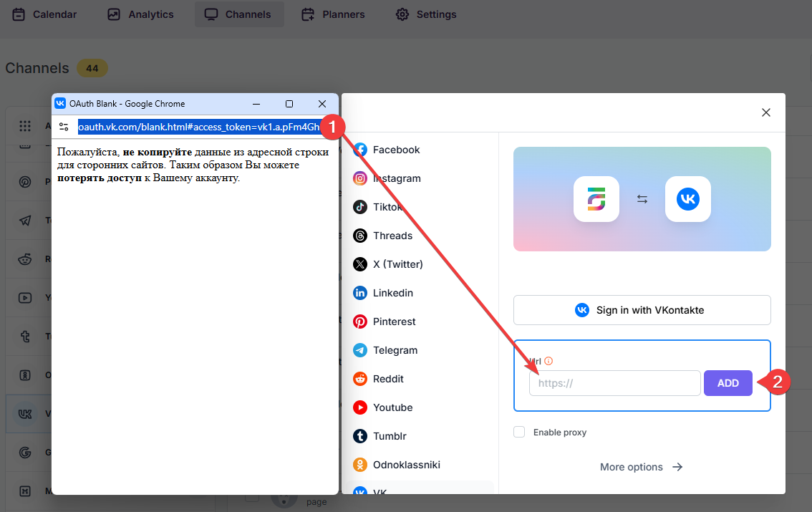Screen dimensions: 812x512
Task: Select the Telegram icon in left sidebar
Action: click(x=25, y=221)
